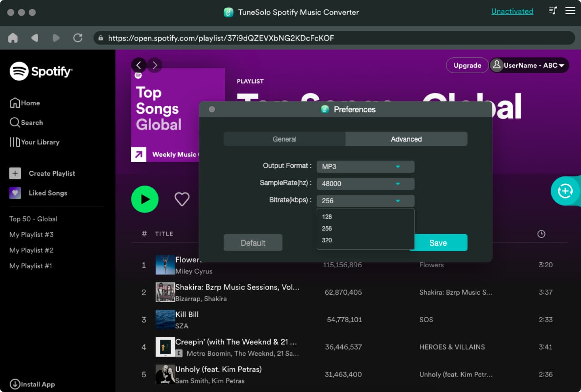Click album name 'HEROES & VILLAINS'

452,347
